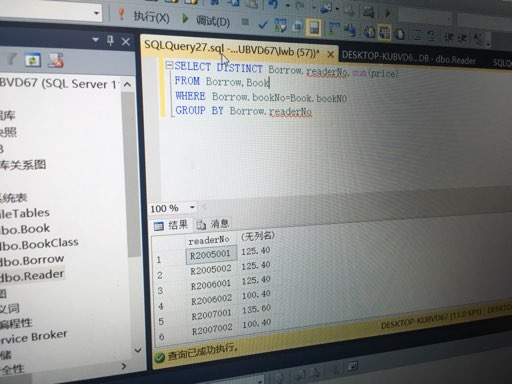This screenshot has width=512, height=384.
Task: Click the Execute (执行) button
Action: 144,16
